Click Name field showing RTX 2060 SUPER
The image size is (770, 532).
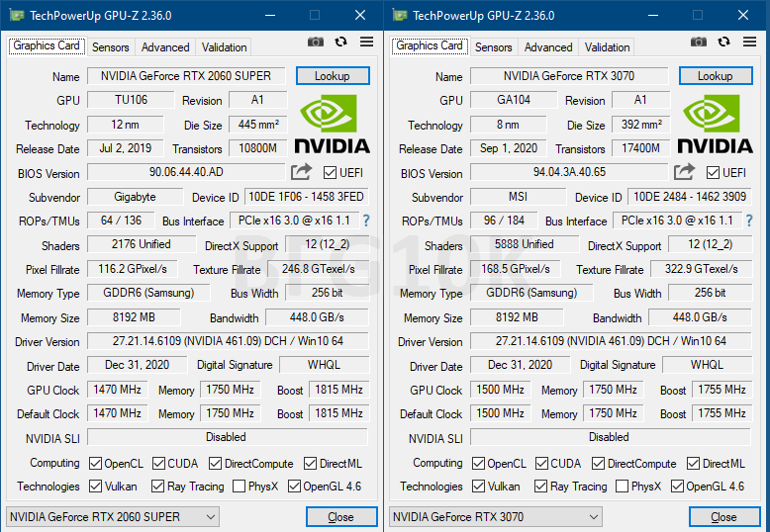pyautogui.click(x=186, y=76)
